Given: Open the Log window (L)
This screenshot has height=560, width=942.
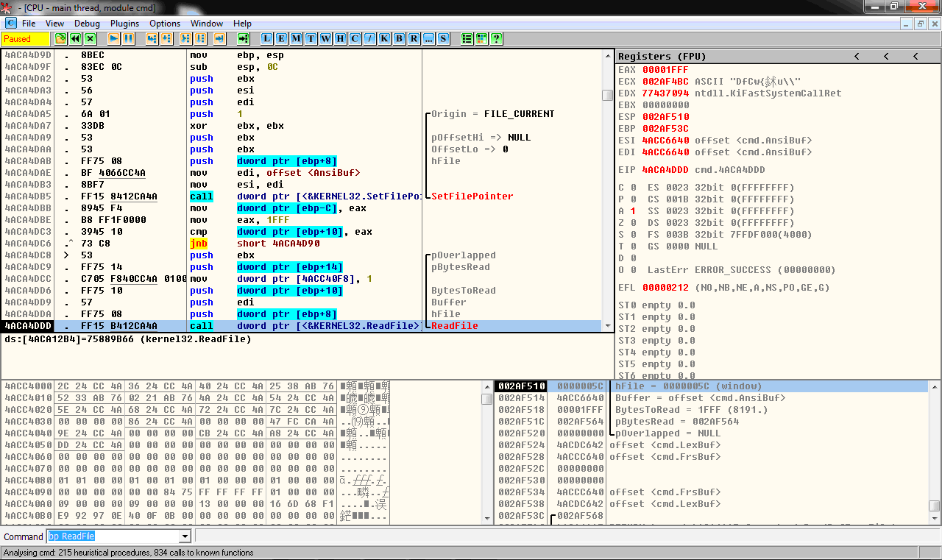Looking at the screenshot, I should 266,39.
